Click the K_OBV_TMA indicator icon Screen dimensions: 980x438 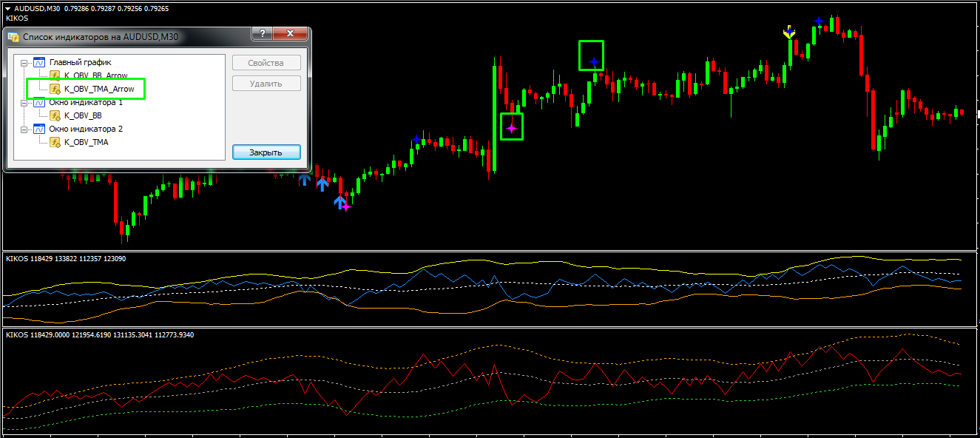click(55, 142)
